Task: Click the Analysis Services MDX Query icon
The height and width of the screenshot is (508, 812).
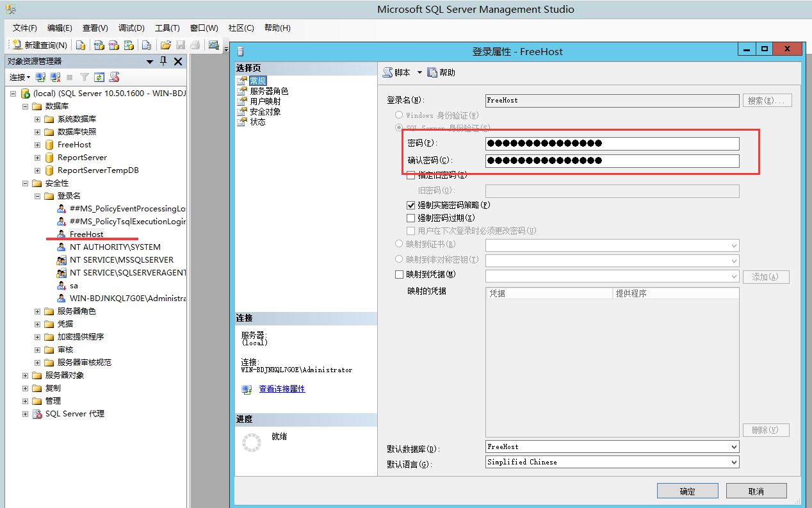Action: point(99,45)
